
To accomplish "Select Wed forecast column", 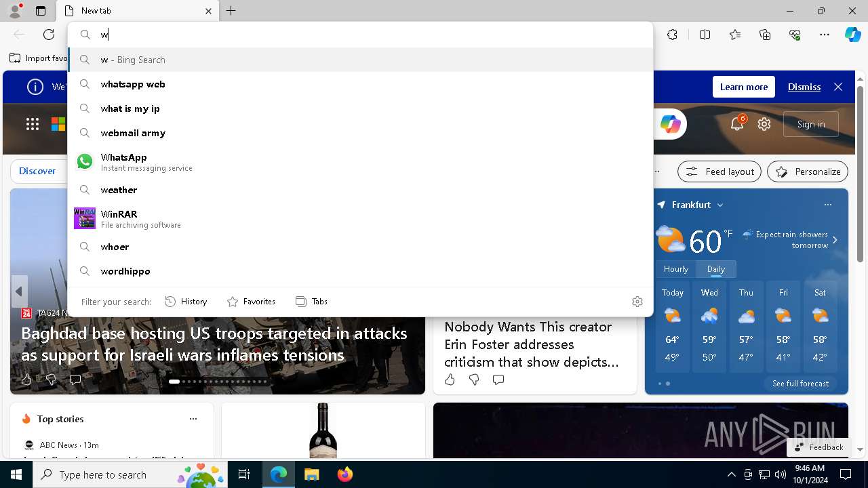I will click(x=709, y=328).
